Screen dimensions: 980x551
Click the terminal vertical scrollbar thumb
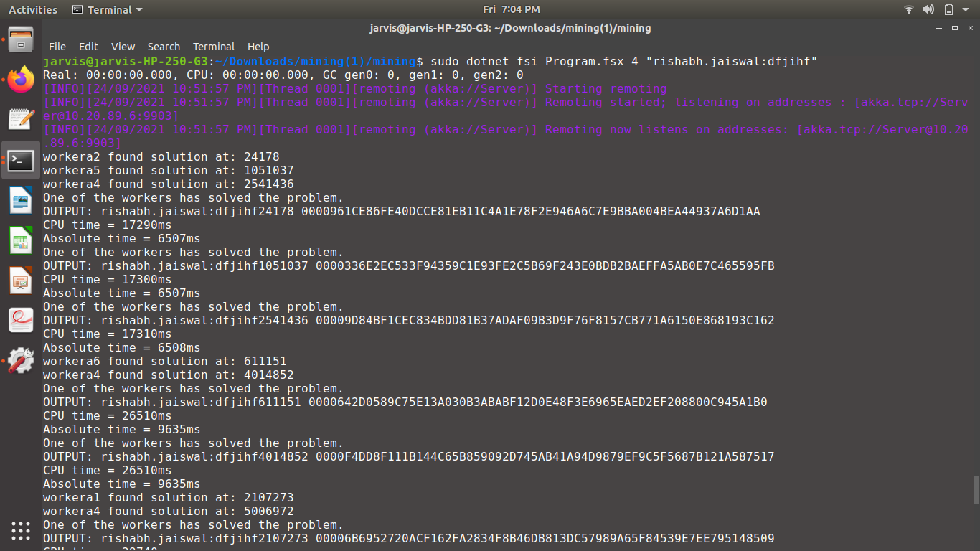[976, 489]
